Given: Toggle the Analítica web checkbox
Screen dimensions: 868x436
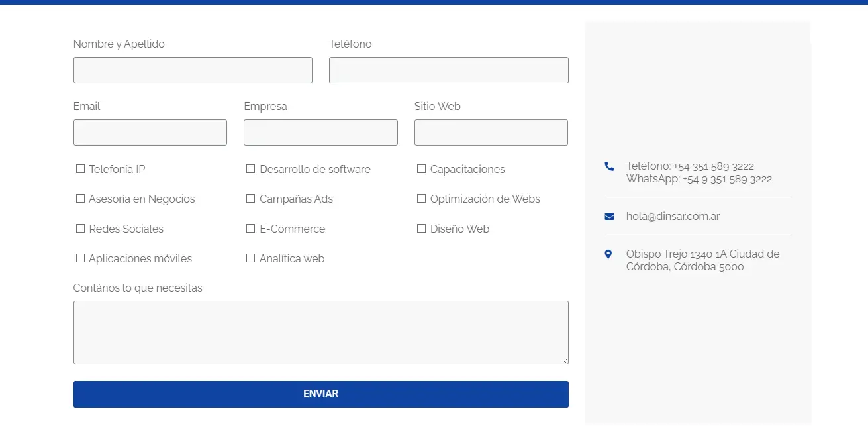Looking at the screenshot, I should point(251,258).
